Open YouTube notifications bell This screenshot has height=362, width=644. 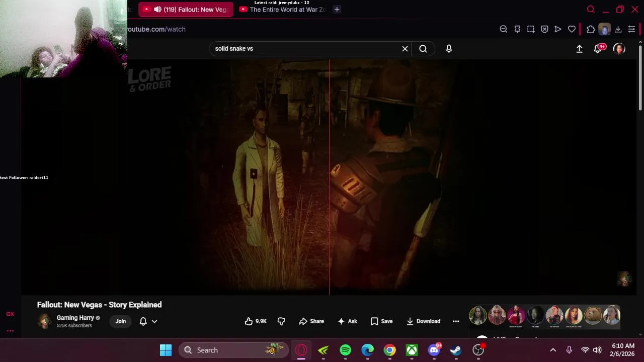[x=598, y=49]
